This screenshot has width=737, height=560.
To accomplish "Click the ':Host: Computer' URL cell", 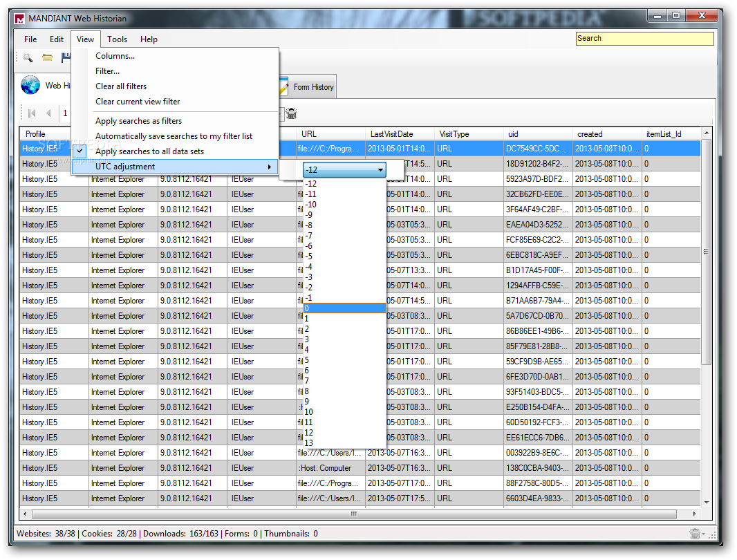I will [330, 468].
